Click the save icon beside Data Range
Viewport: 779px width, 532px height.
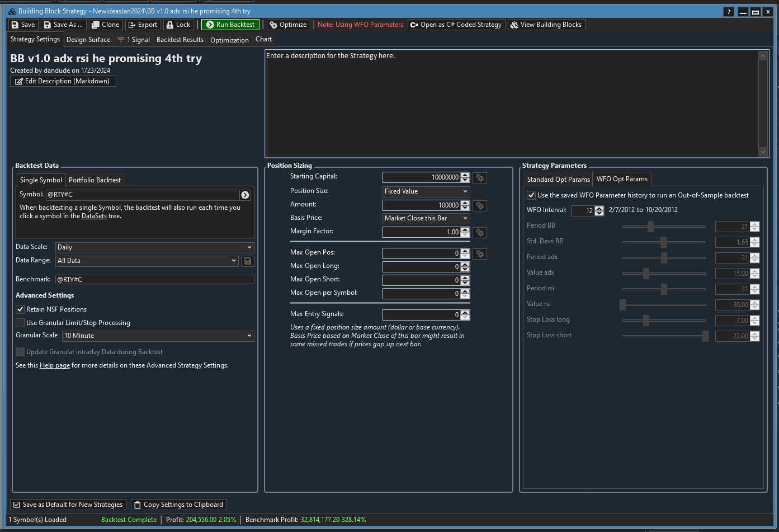pos(248,261)
